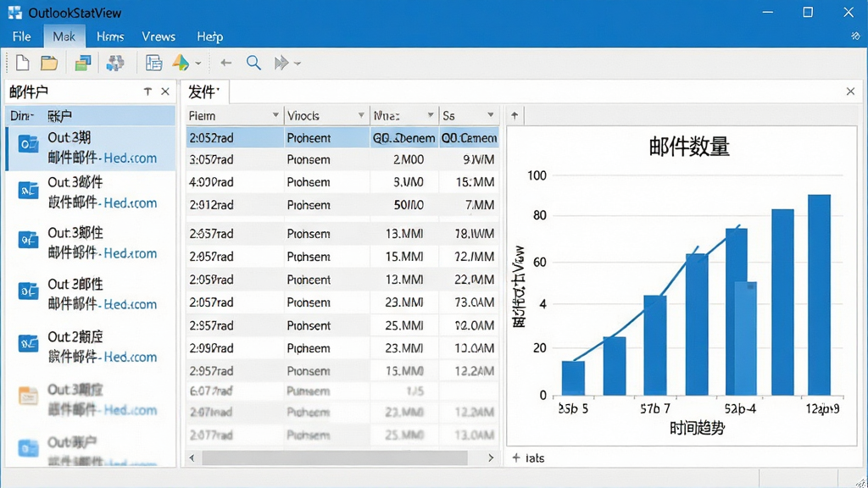Viewport: 868px width, 488px height.
Task: Open the Hms menu
Action: pyautogui.click(x=110, y=36)
